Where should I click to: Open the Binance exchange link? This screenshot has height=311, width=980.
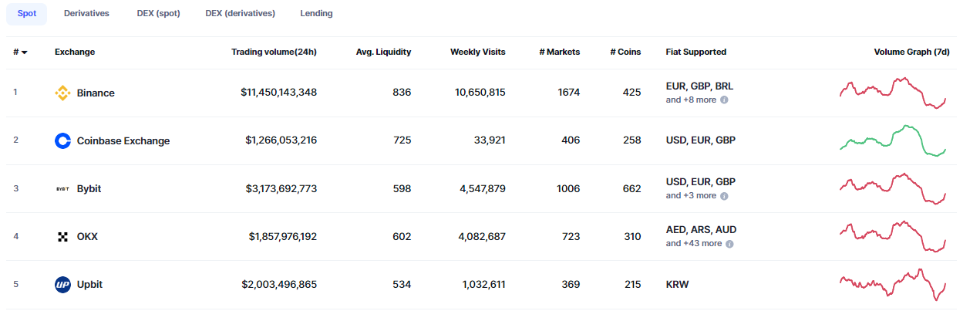click(96, 93)
